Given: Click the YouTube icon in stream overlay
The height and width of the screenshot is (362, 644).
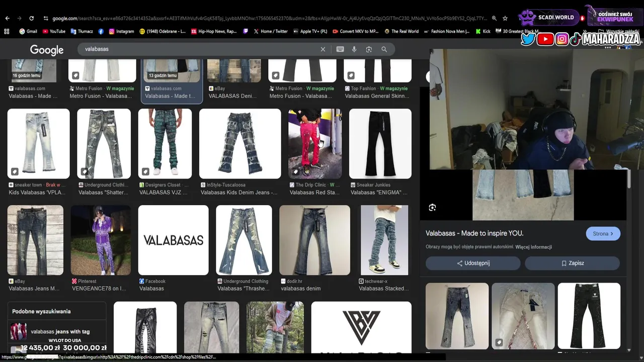Looking at the screenshot, I should click(x=545, y=39).
